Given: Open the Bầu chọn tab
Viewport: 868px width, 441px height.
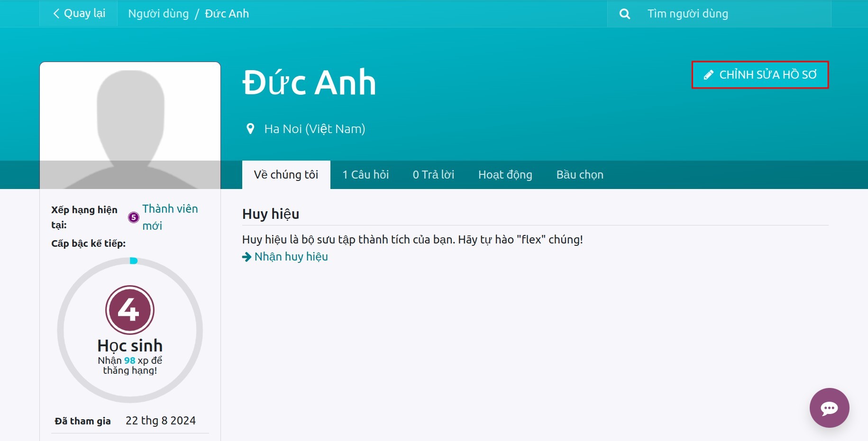Looking at the screenshot, I should (x=580, y=175).
